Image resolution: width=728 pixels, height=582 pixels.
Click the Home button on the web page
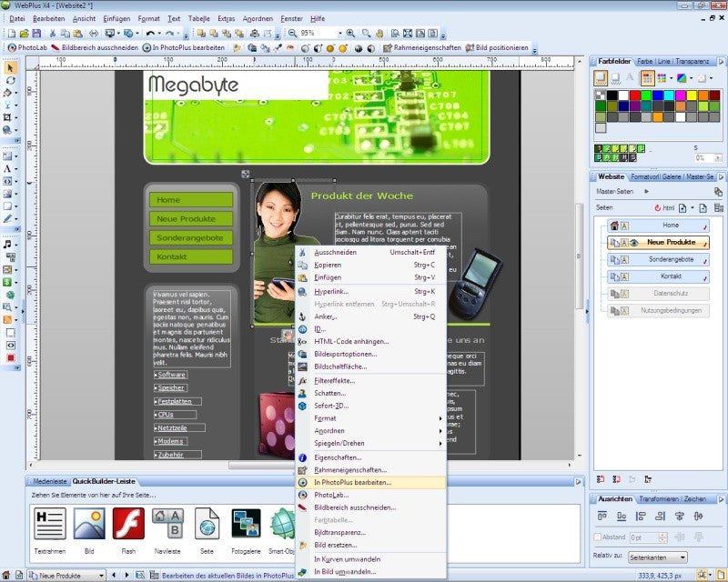tap(191, 200)
